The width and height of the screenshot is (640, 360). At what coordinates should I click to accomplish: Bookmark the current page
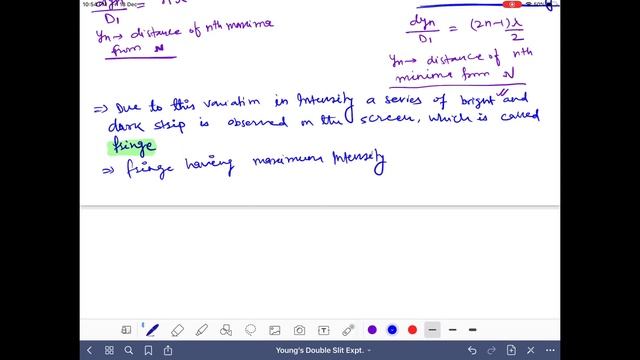tap(148, 350)
